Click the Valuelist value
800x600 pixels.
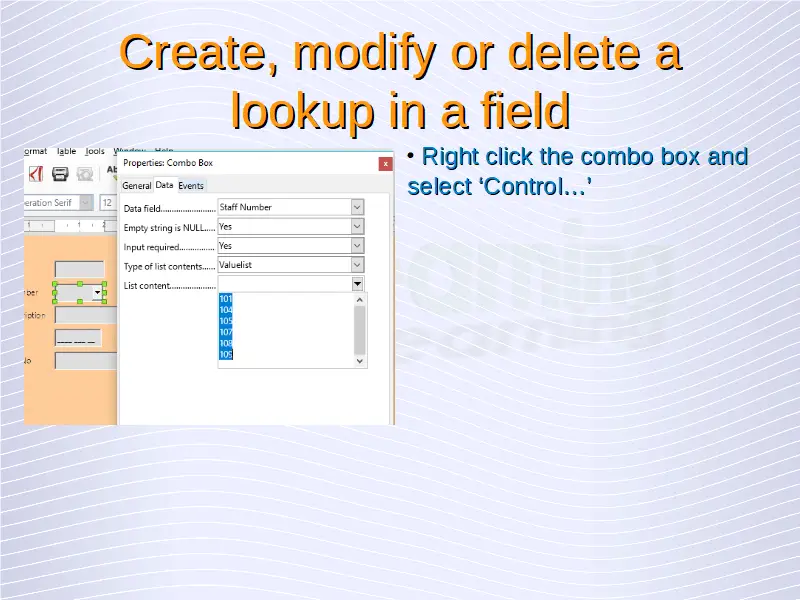click(235, 265)
